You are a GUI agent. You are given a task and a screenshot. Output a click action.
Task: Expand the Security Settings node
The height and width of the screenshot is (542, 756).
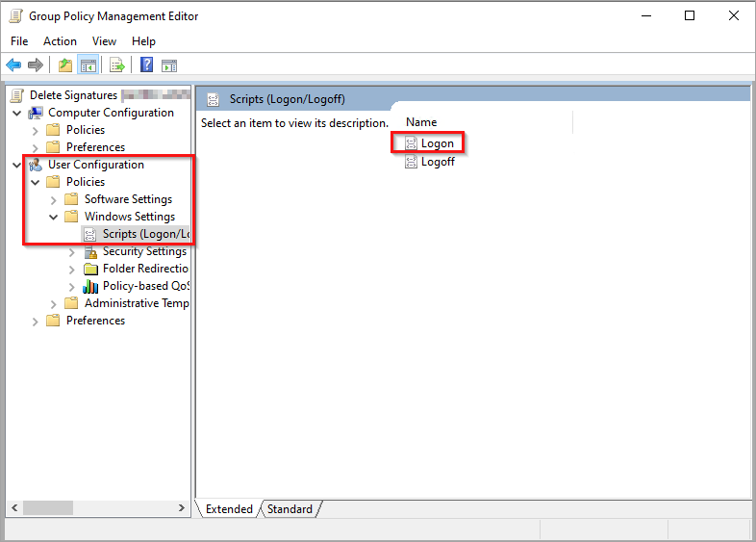click(x=72, y=251)
